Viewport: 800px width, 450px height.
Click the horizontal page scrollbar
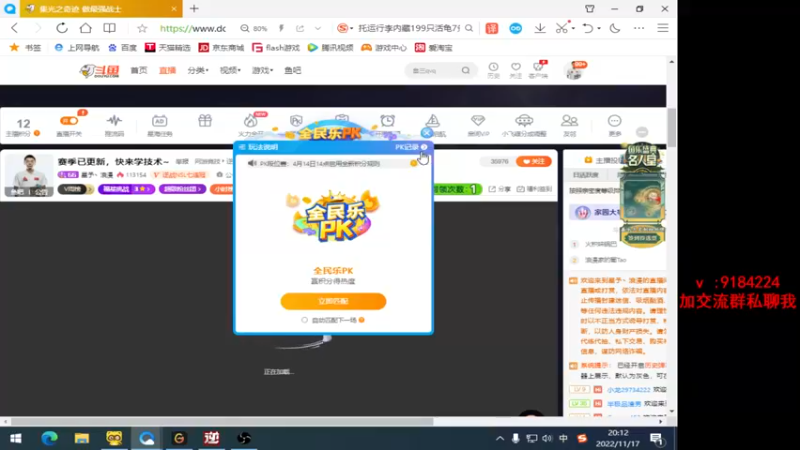[x=222, y=422]
